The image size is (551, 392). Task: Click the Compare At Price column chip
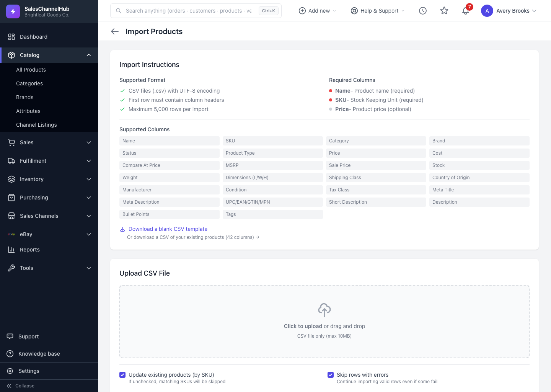[170, 165]
